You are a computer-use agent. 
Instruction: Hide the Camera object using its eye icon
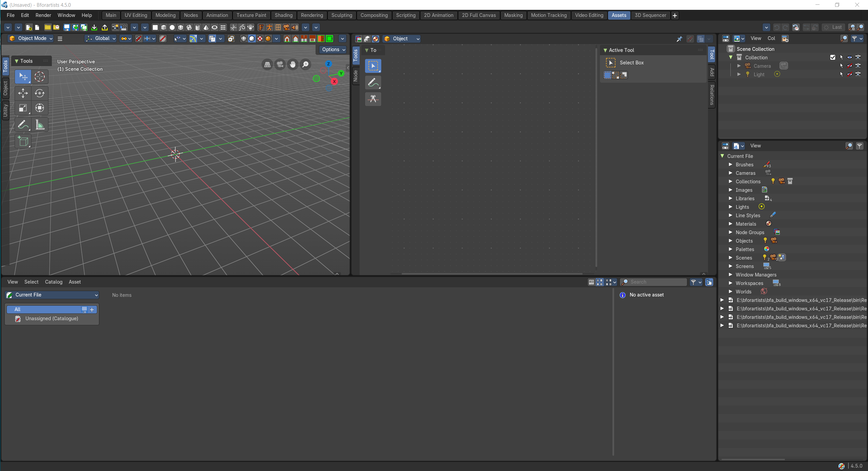850,66
